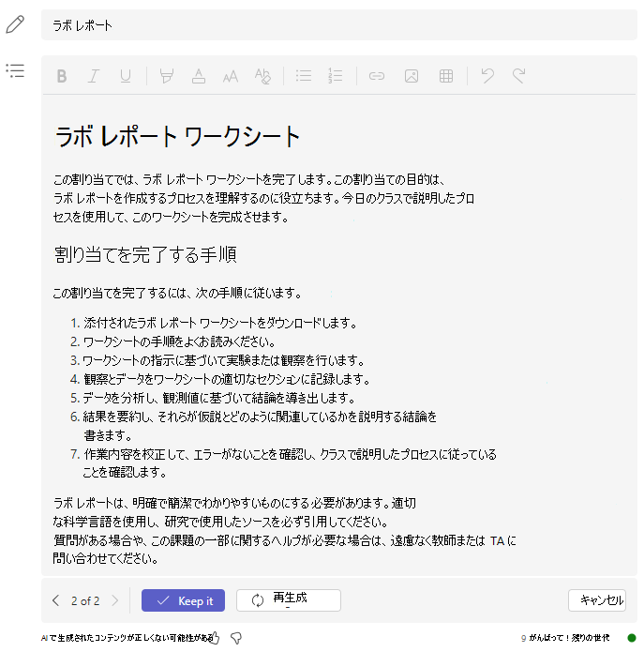Screen dimensions: 644x652
Task: Click the green status dot
Action: [x=632, y=638]
